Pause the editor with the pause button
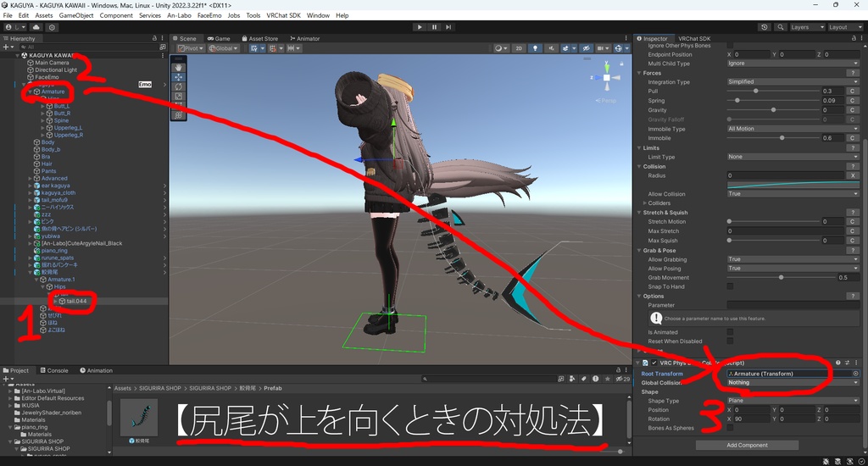Image resolution: width=868 pixels, height=466 pixels. pyautogui.click(x=434, y=27)
